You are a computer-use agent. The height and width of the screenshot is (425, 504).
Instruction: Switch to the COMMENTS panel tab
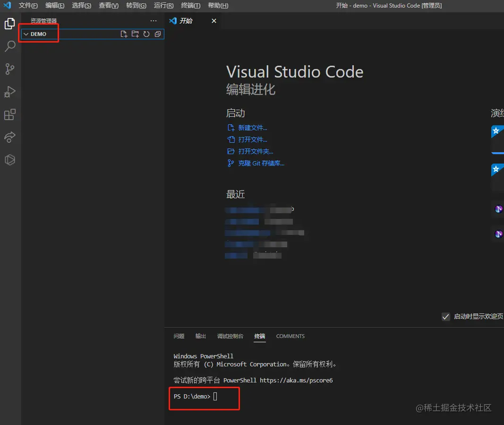click(x=290, y=336)
